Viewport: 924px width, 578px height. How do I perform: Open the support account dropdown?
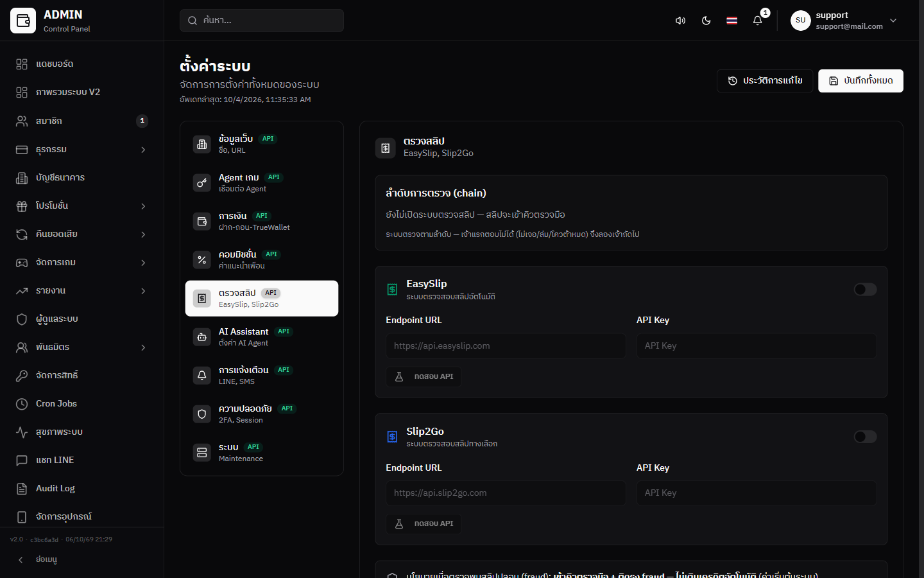tap(844, 21)
